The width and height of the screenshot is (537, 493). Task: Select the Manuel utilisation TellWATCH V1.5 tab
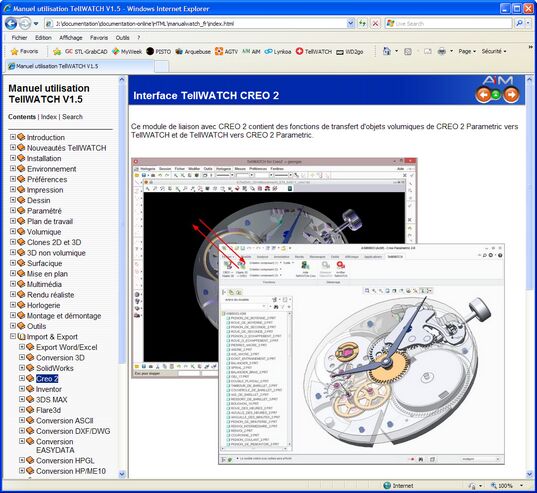(79, 66)
